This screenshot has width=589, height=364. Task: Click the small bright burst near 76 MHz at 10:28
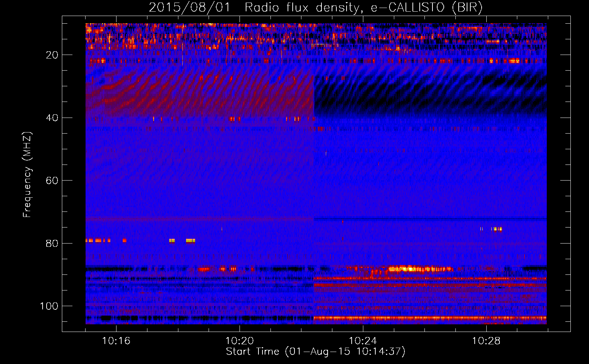(496, 229)
